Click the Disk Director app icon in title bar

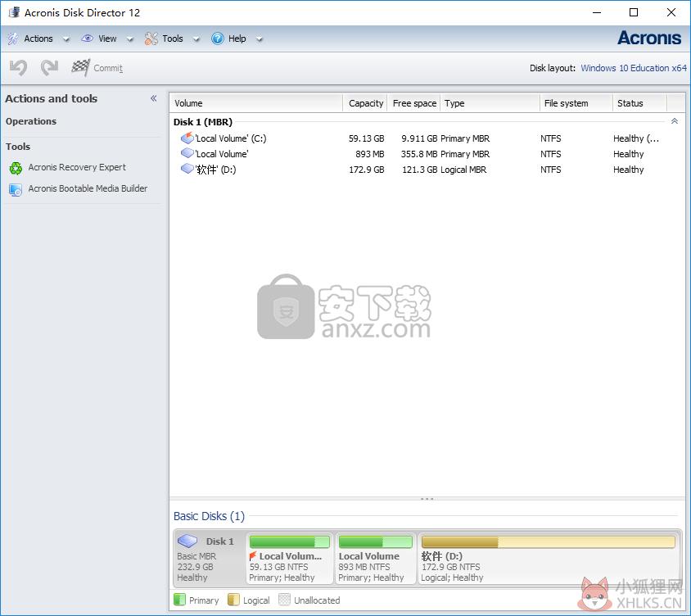pyautogui.click(x=14, y=12)
